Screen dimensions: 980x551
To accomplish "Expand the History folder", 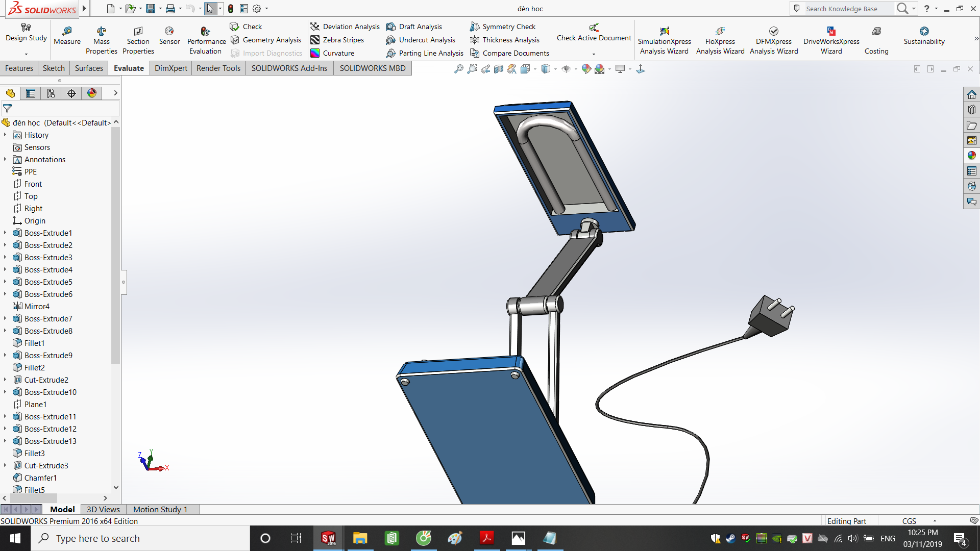I will [x=5, y=135].
